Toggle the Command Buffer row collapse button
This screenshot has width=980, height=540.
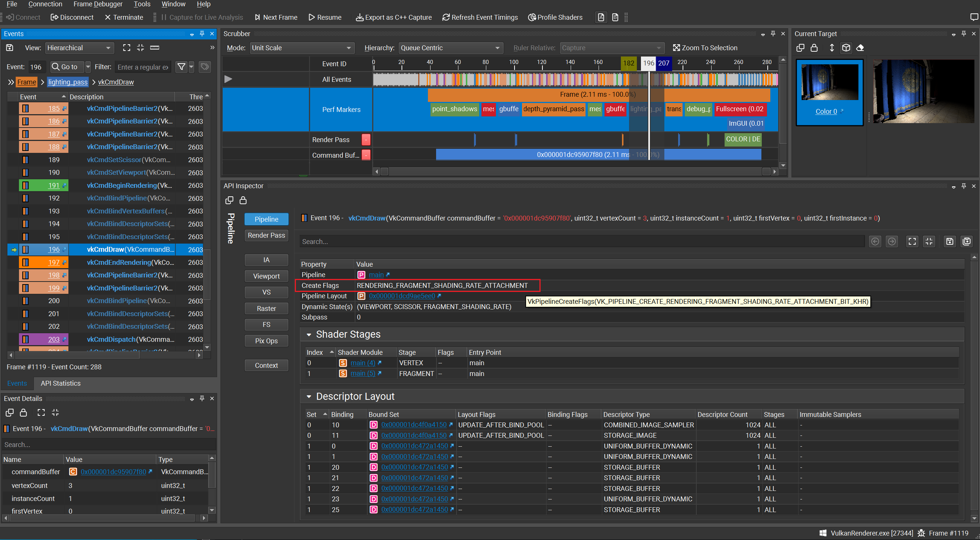coord(366,155)
